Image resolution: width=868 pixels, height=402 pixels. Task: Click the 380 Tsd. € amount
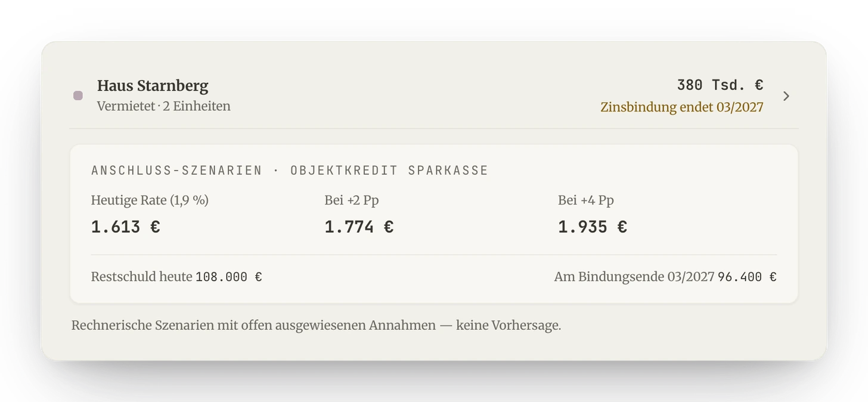720,85
